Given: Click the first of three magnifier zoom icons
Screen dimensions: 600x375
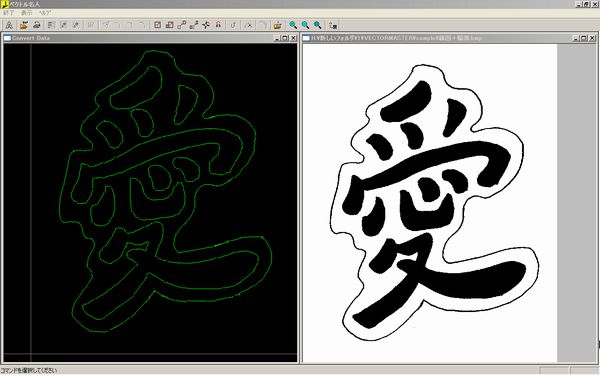Looking at the screenshot, I should 293,25.
